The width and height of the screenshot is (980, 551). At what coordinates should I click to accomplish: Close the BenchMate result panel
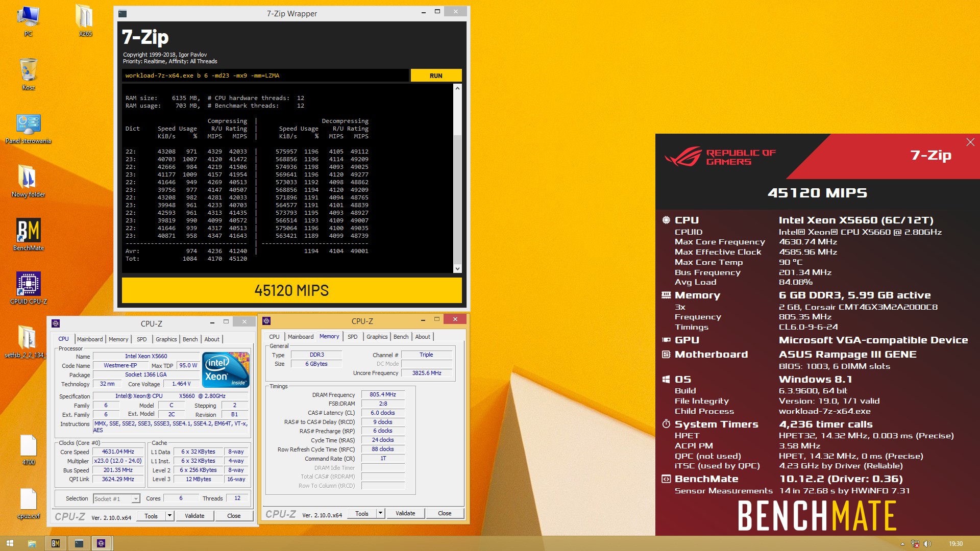(x=970, y=142)
